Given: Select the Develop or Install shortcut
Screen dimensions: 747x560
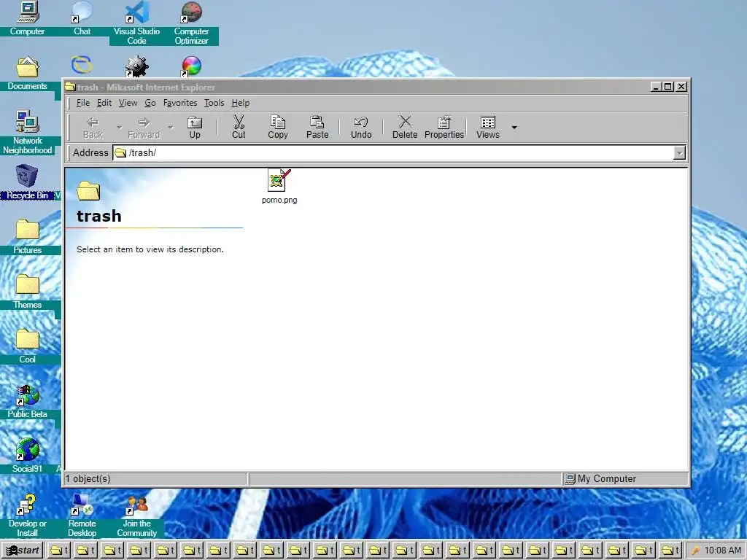Looking at the screenshot, I should click(27, 516).
